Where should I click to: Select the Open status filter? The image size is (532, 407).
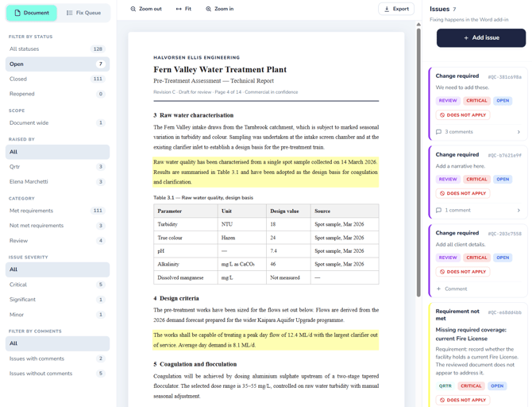(57, 64)
